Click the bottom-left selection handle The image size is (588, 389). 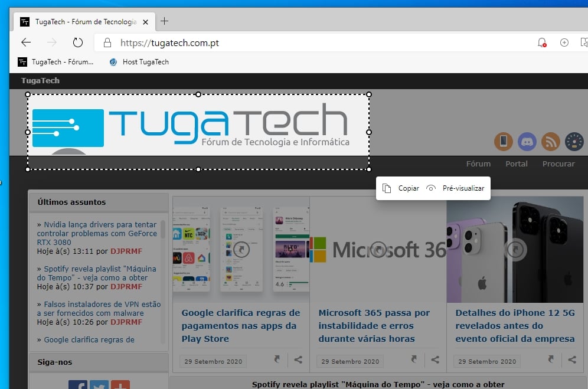(28, 169)
